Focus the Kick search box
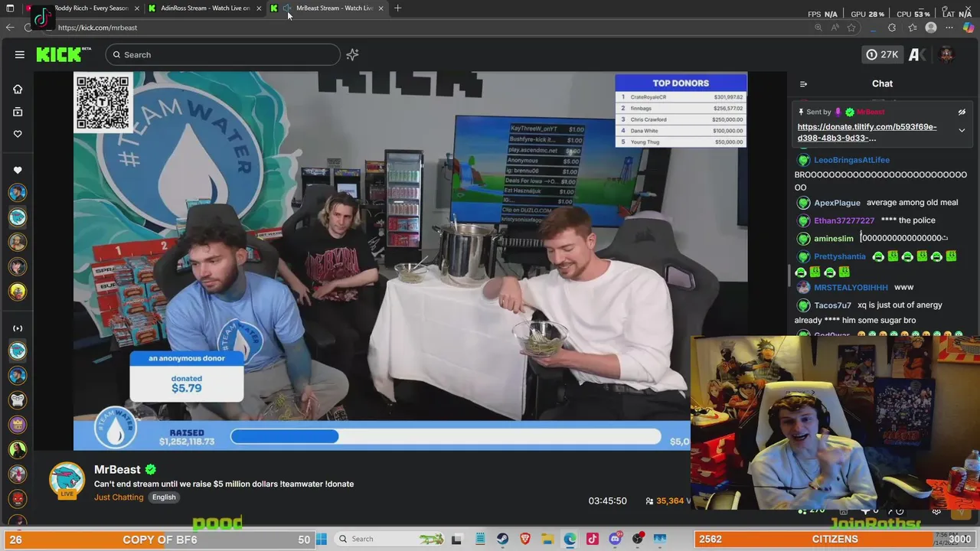The height and width of the screenshot is (551, 980). click(223, 54)
